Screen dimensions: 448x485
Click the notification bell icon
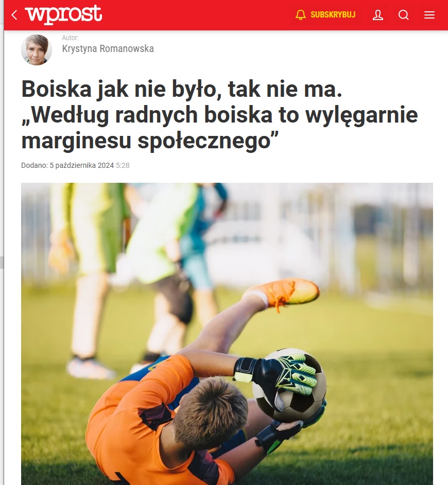300,15
